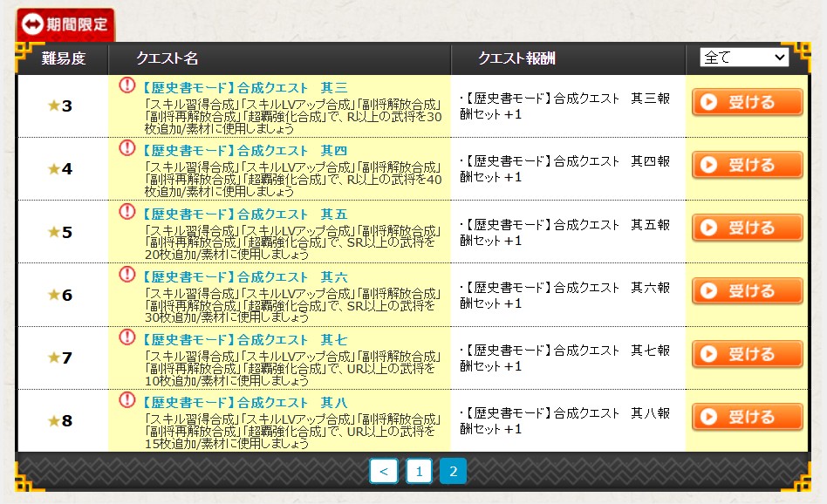
Task: Accept quest 其四 with 受ける button
Action: (x=747, y=165)
